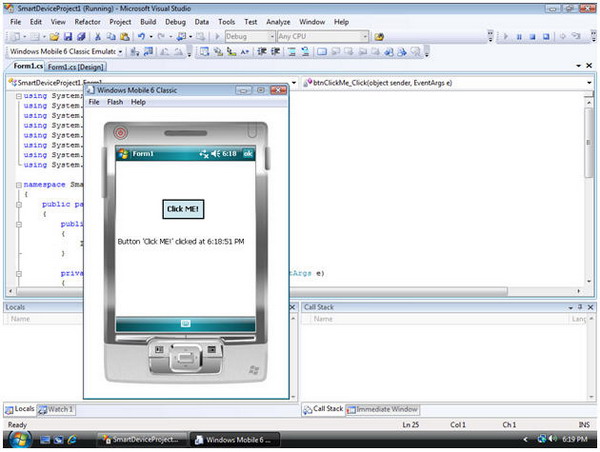Image resolution: width=600 pixels, height=452 pixels.
Task: Click the Save All icon
Action: (x=81, y=36)
